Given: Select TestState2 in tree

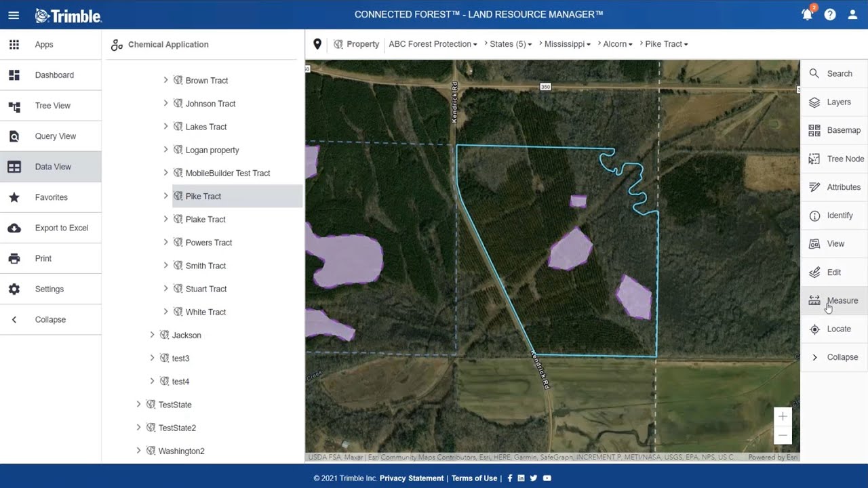Looking at the screenshot, I should [177, 428].
